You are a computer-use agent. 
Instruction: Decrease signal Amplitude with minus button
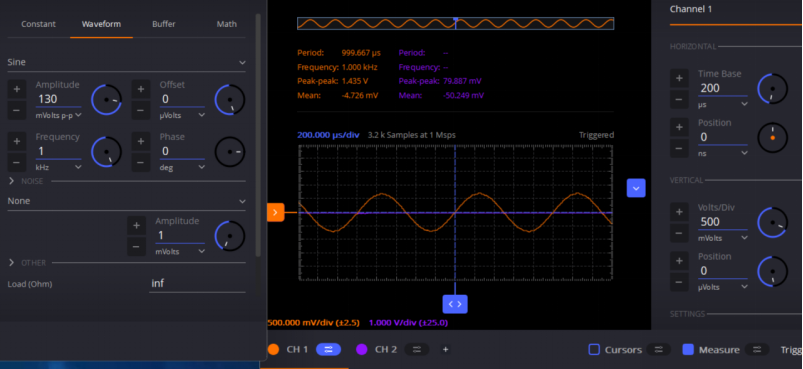(x=16, y=110)
